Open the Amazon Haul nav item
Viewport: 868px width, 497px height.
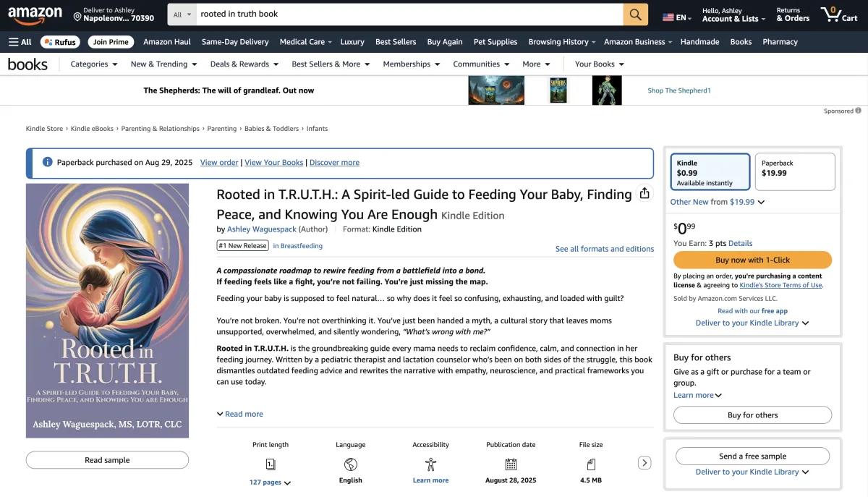[x=167, y=42]
